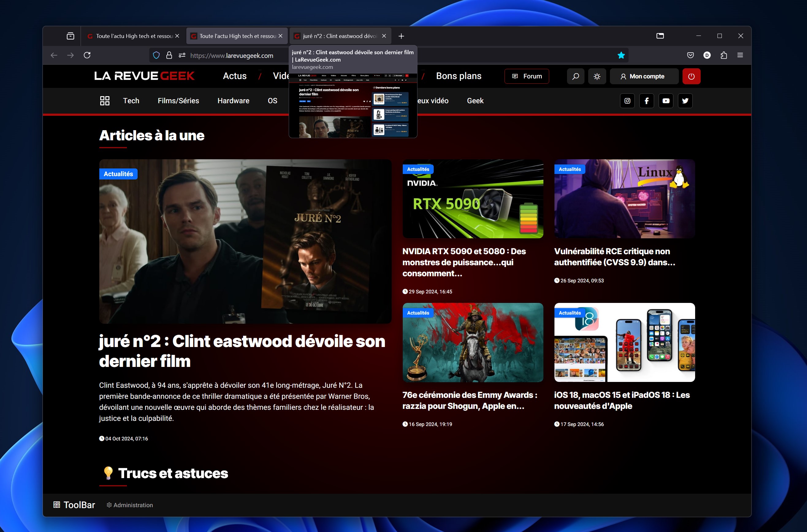Click the site search magnifier icon

(x=576, y=76)
